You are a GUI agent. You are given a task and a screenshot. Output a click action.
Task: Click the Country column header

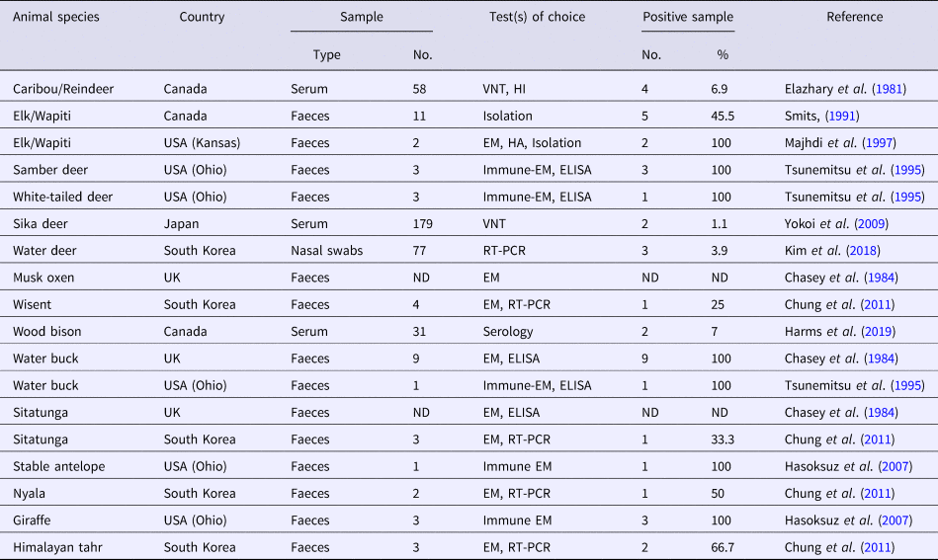(202, 17)
